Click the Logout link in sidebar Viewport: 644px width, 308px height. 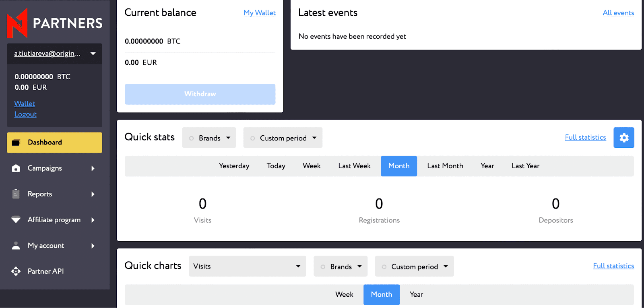tap(25, 114)
